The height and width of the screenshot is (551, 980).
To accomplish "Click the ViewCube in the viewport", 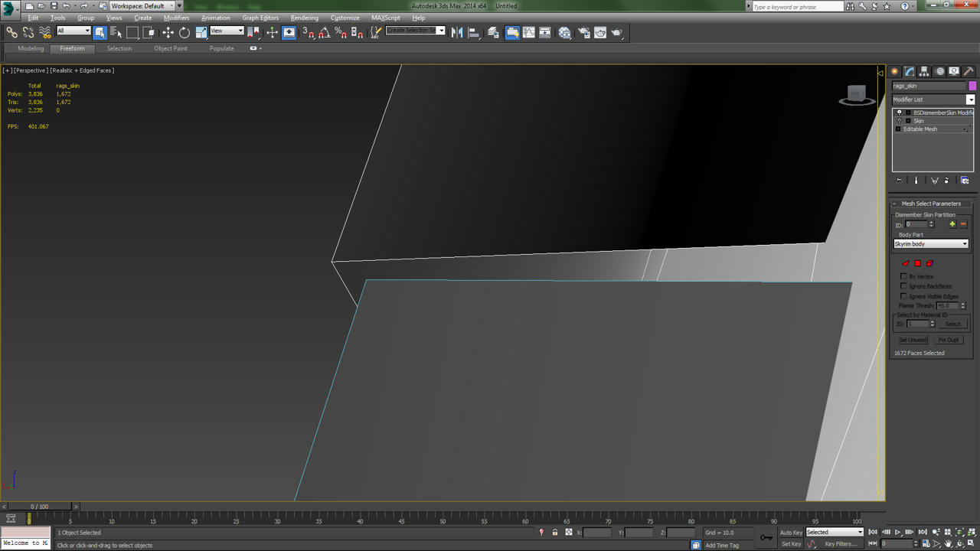I will [x=857, y=95].
